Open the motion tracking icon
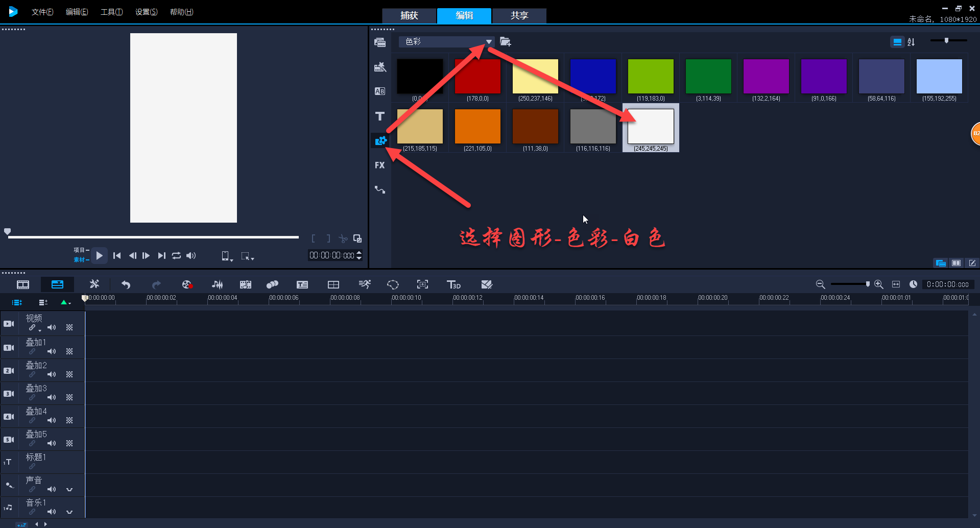The height and width of the screenshot is (528, 980). [273, 284]
